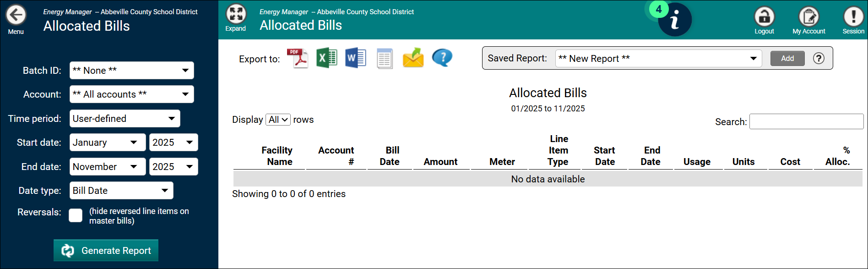Image resolution: width=868 pixels, height=269 pixels.
Task: Click the Generate Report button
Action: 106,251
